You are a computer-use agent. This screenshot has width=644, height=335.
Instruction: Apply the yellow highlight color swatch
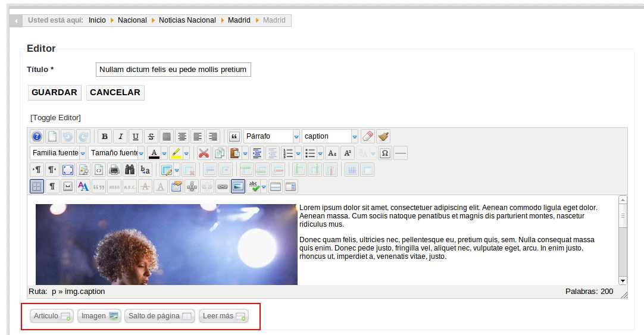[x=176, y=153]
